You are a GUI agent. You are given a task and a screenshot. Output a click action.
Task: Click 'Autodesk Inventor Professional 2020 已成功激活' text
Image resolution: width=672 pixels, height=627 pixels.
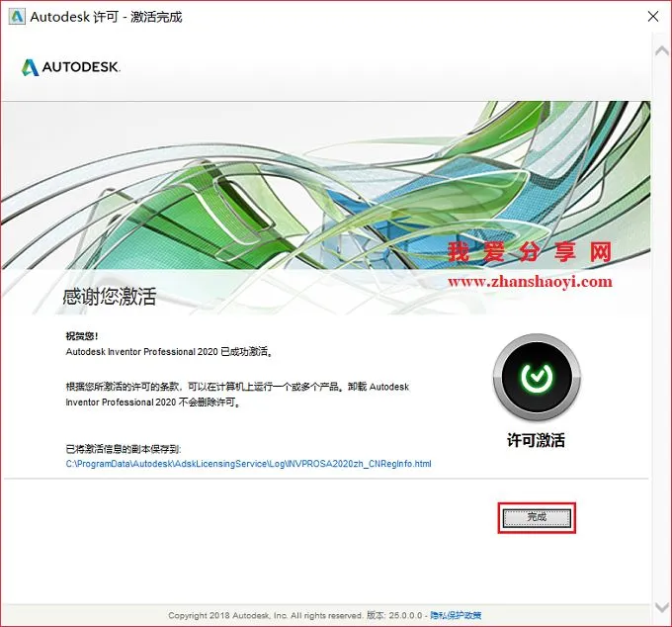pos(169,352)
